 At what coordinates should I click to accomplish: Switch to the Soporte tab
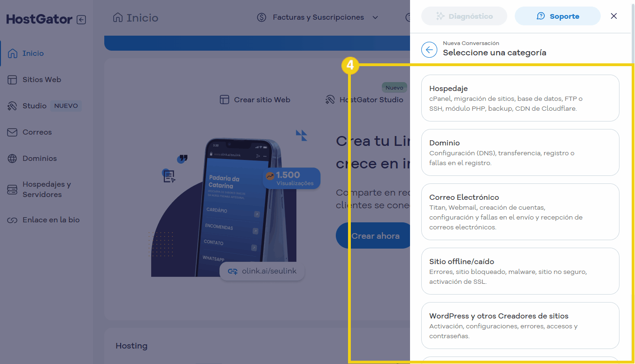[558, 16]
